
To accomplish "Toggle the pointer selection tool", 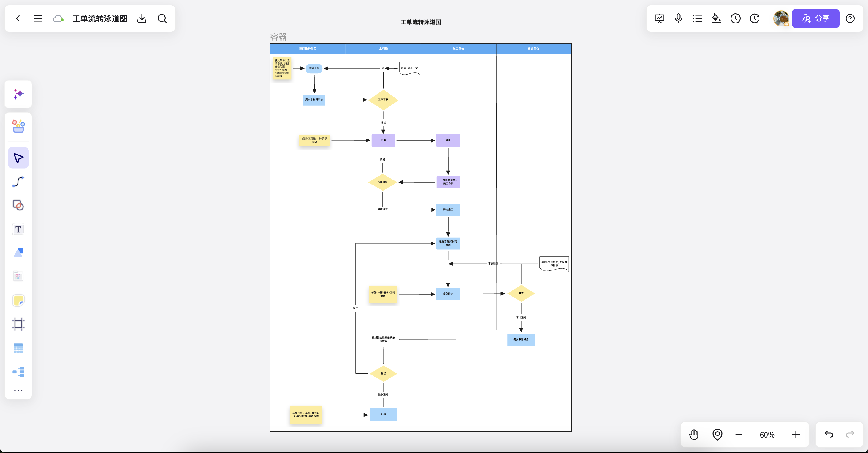I will point(18,158).
